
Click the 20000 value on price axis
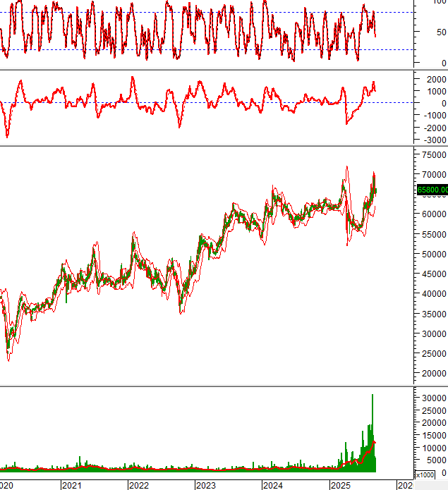tap(434, 374)
